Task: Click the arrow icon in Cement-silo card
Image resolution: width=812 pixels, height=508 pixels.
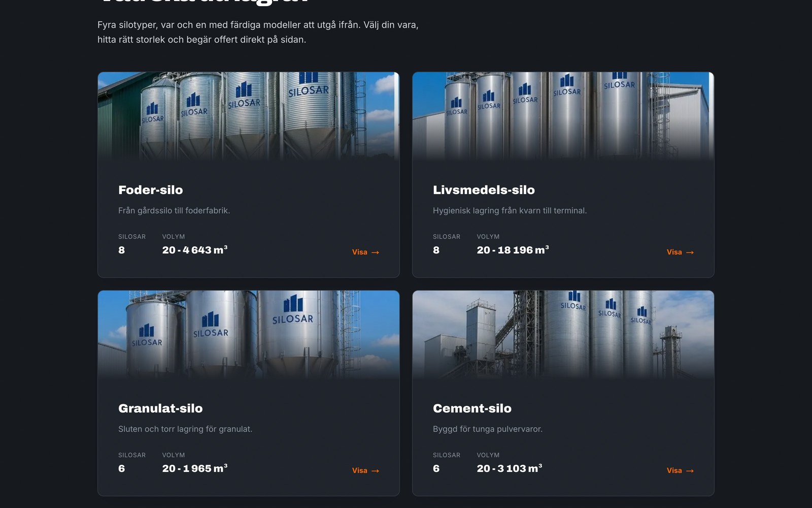Action: point(690,471)
